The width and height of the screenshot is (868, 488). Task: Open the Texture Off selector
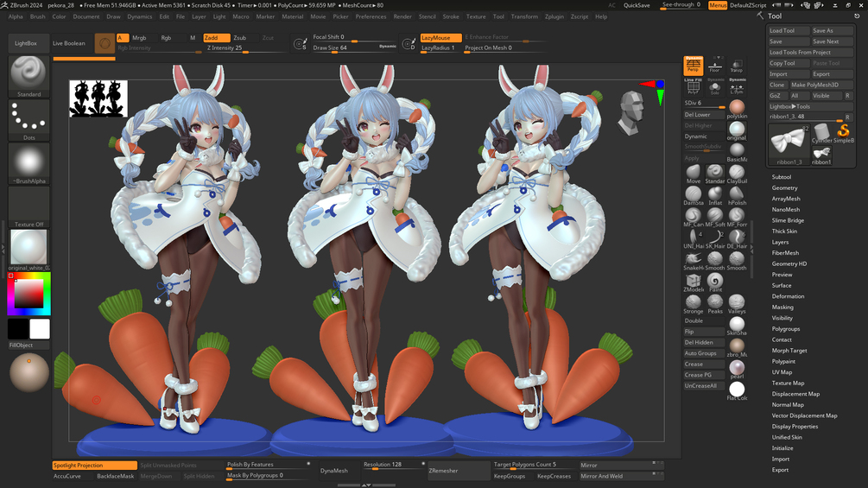[29, 207]
